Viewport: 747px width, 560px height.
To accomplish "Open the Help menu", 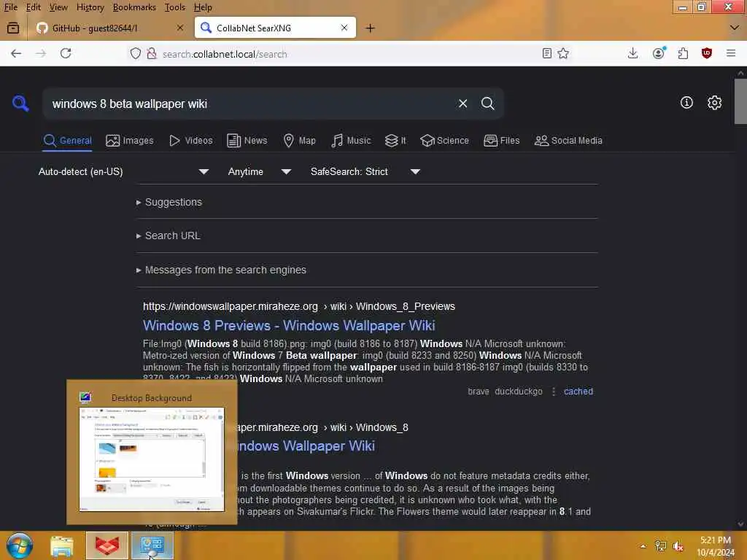I will point(203,7).
